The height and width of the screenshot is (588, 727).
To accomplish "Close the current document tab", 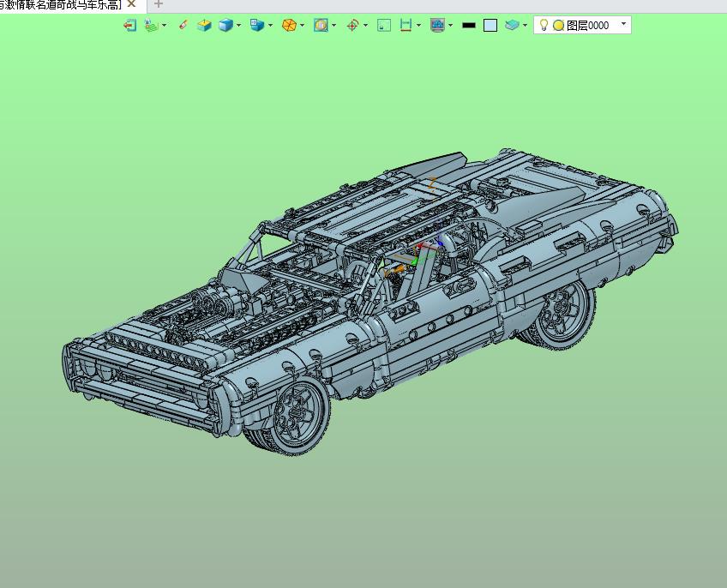I will 132,4.
